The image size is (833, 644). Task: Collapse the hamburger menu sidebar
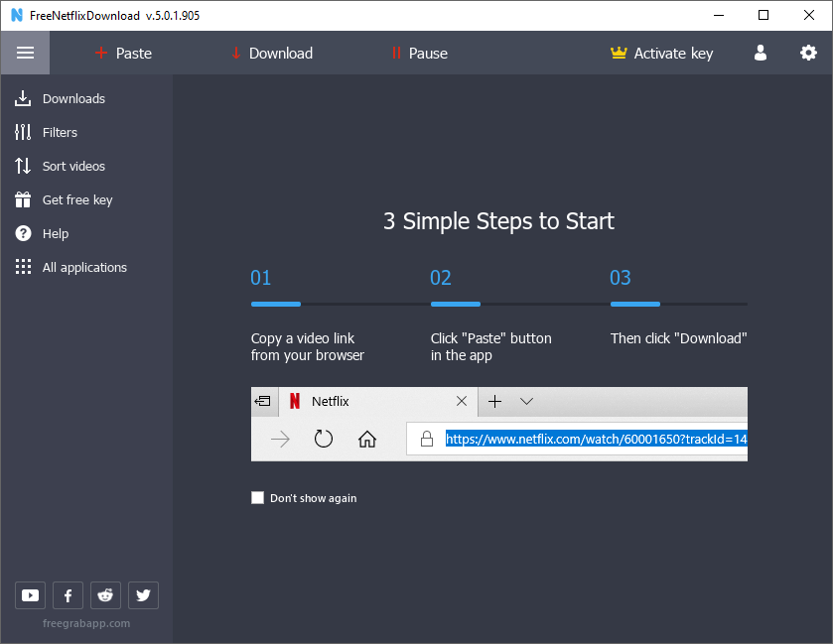(x=25, y=53)
